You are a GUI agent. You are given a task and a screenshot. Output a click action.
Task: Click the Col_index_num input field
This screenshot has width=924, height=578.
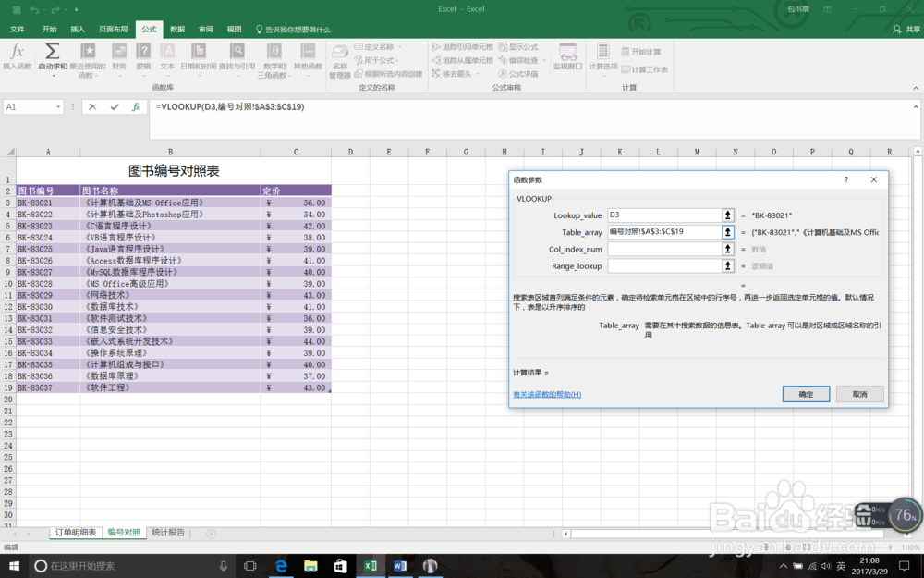click(664, 250)
